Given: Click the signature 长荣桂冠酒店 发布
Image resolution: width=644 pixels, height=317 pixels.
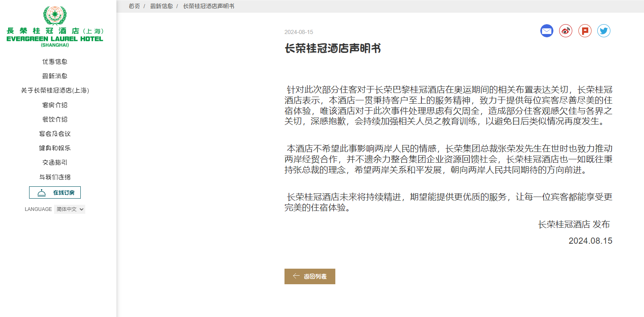Looking at the screenshot, I should point(574,224).
